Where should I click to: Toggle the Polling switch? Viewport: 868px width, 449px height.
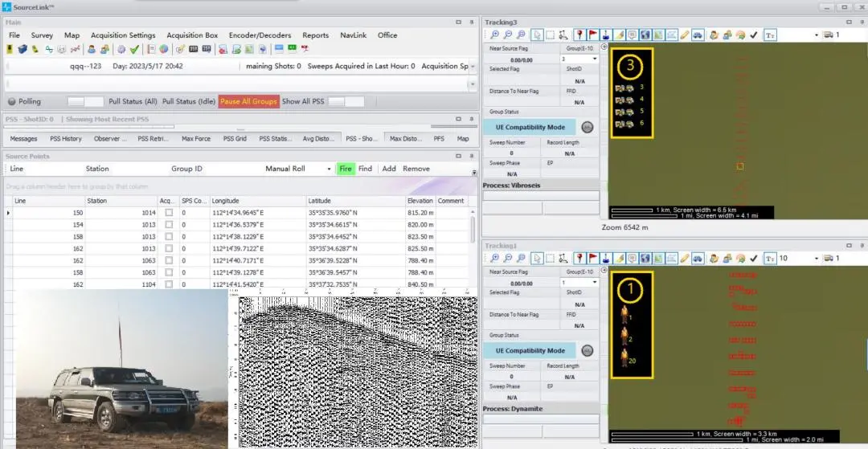click(84, 102)
